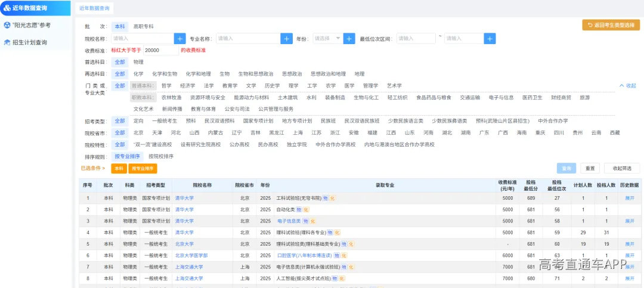The height and width of the screenshot is (288, 644).
Task: Remove 本科 selected-condition tag
Action: tap(119, 168)
